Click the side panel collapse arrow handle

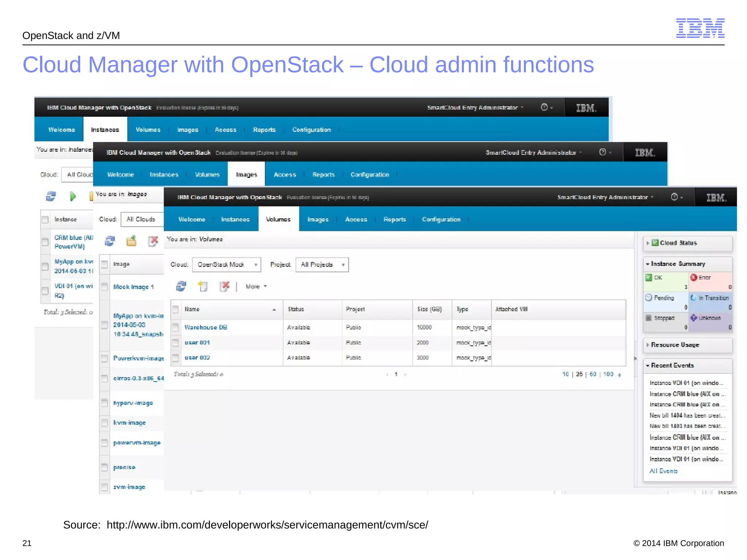635,358
